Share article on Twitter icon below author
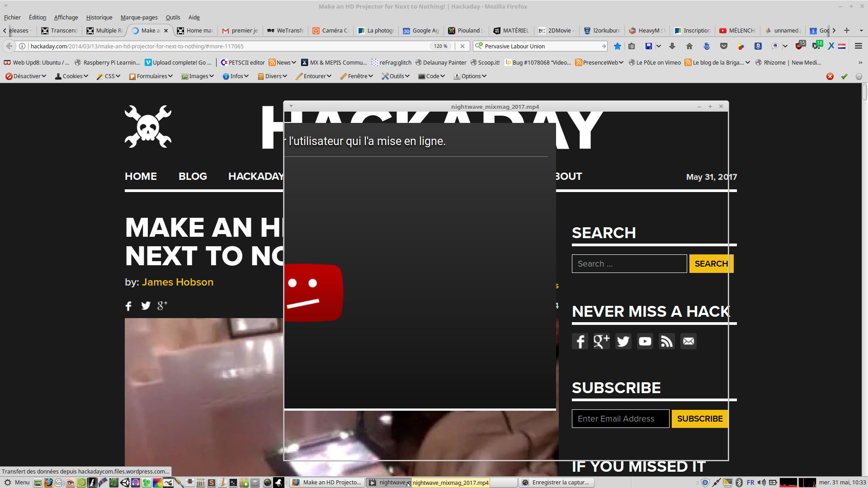The height and width of the screenshot is (488, 868). coord(146,306)
